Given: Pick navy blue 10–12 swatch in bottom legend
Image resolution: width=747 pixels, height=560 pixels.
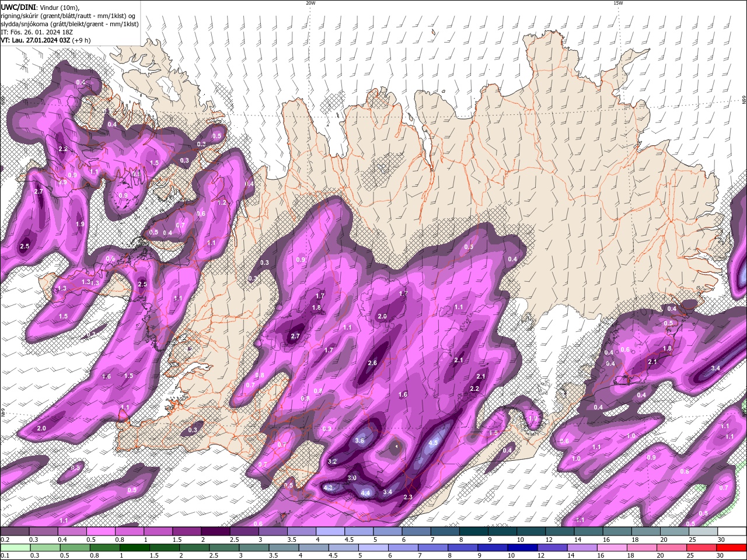Looking at the screenshot, I should click(522, 548).
